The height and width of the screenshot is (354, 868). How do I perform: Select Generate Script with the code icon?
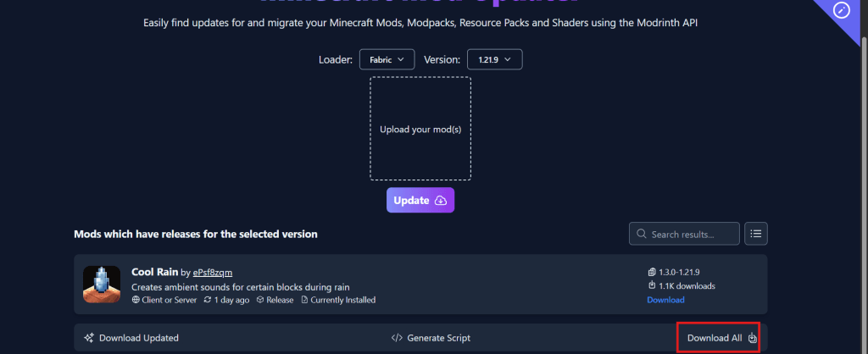(x=431, y=338)
